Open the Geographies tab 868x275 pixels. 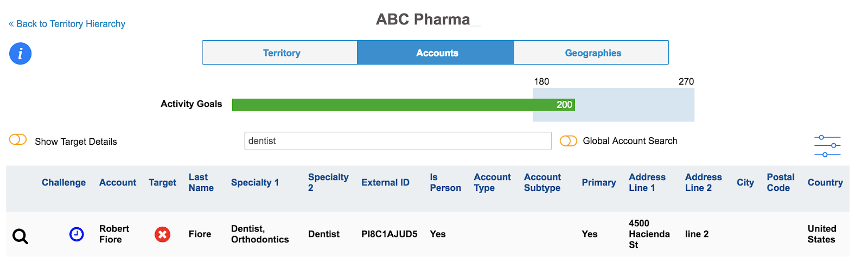pos(592,53)
